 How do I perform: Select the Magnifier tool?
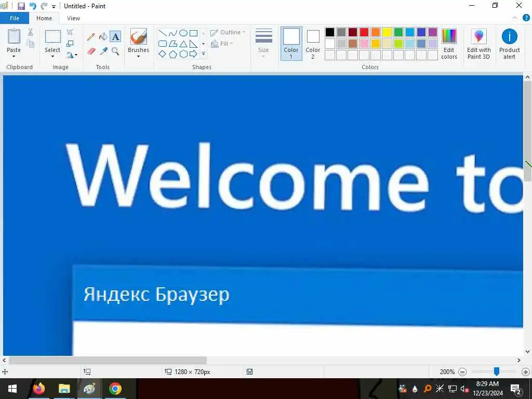[x=115, y=51]
